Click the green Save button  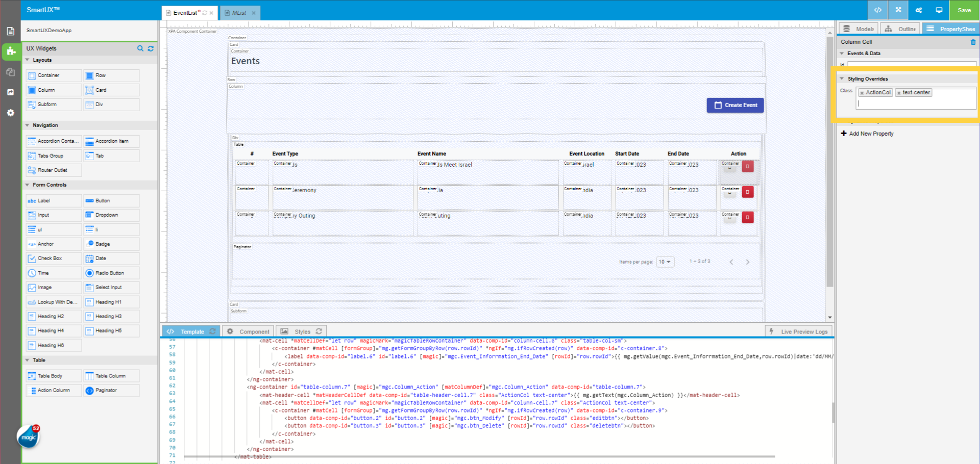pyautogui.click(x=964, y=10)
